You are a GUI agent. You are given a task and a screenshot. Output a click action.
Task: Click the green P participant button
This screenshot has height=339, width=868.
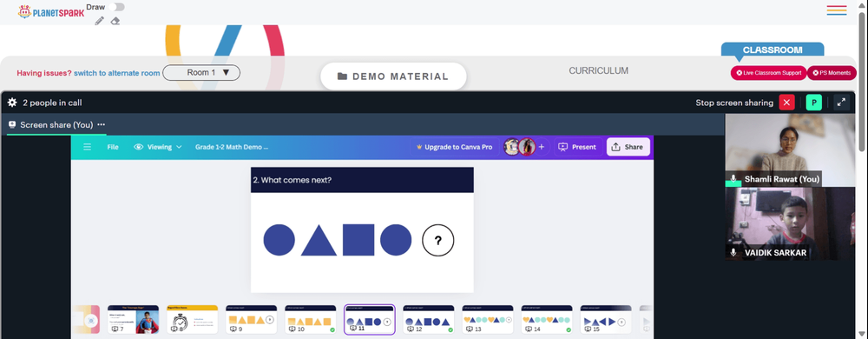coord(814,103)
